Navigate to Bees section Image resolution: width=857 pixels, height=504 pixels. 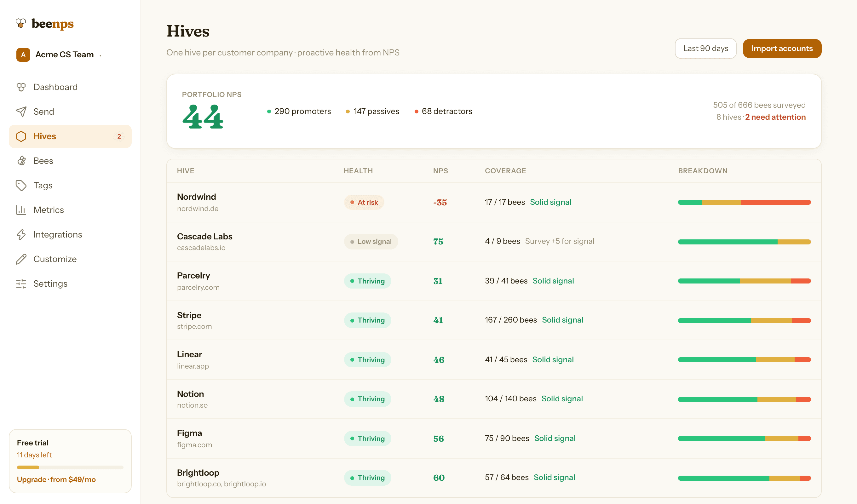pos(70,161)
